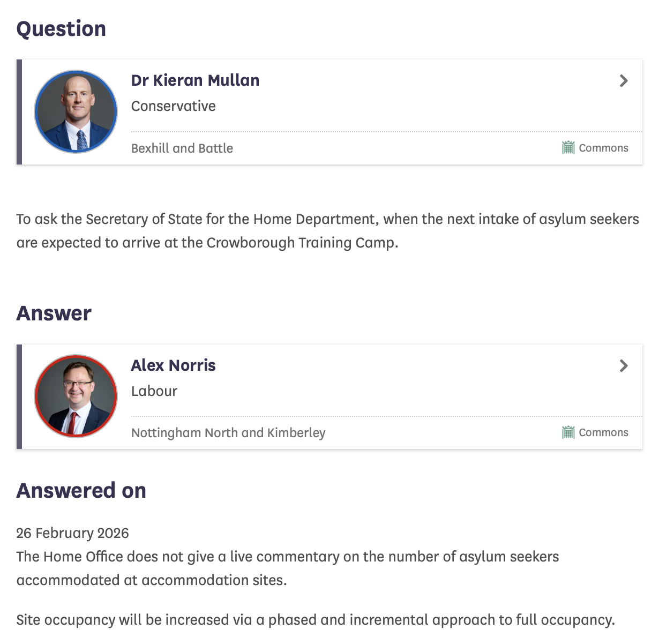Click the Question section heading
The width and height of the screenshot is (659, 644).
click(61, 29)
